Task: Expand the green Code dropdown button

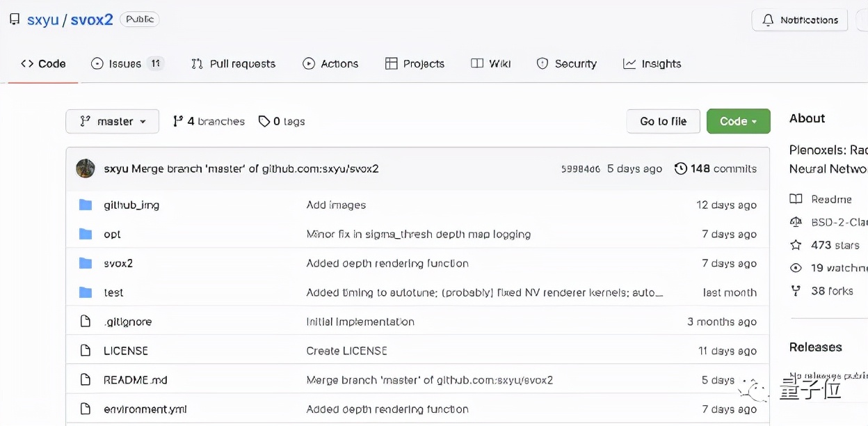Action: [739, 121]
